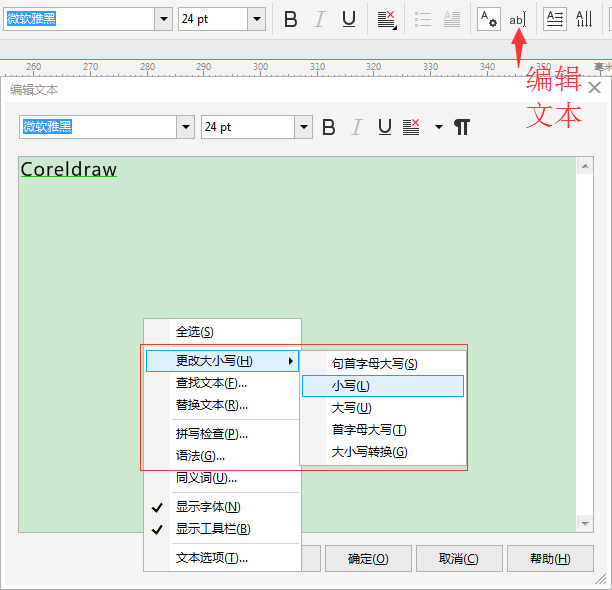Click the main font name field 微软雅黑
Viewport: 612px width, 590px height.
pos(79,19)
